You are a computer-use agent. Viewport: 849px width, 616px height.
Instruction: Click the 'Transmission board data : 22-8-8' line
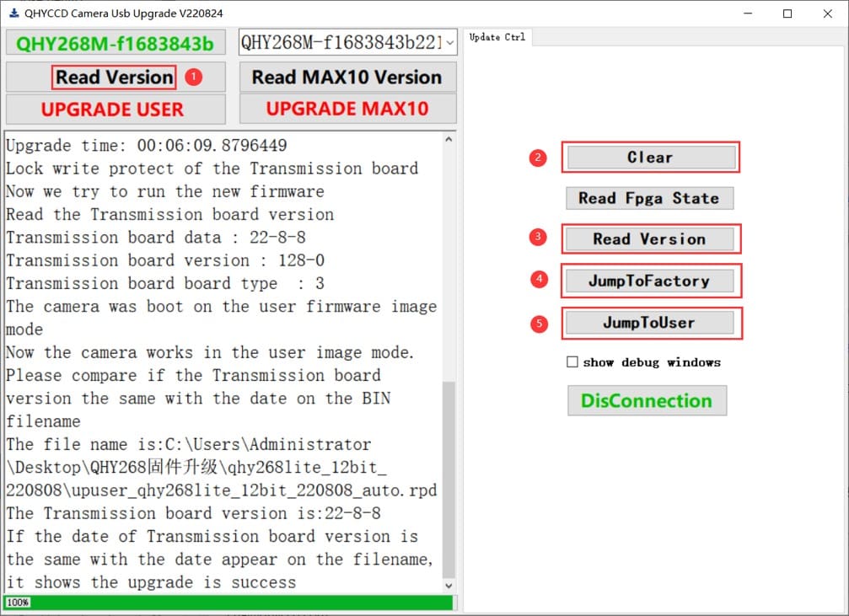(156, 238)
